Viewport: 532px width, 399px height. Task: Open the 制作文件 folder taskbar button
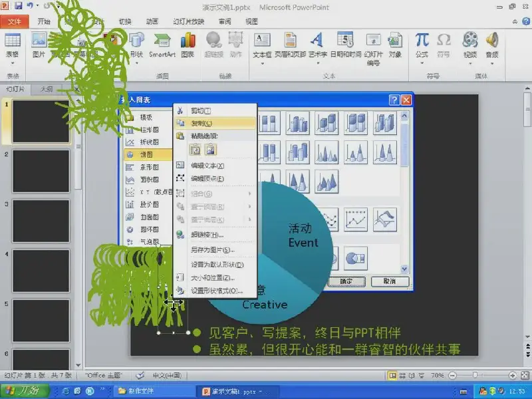(154, 391)
